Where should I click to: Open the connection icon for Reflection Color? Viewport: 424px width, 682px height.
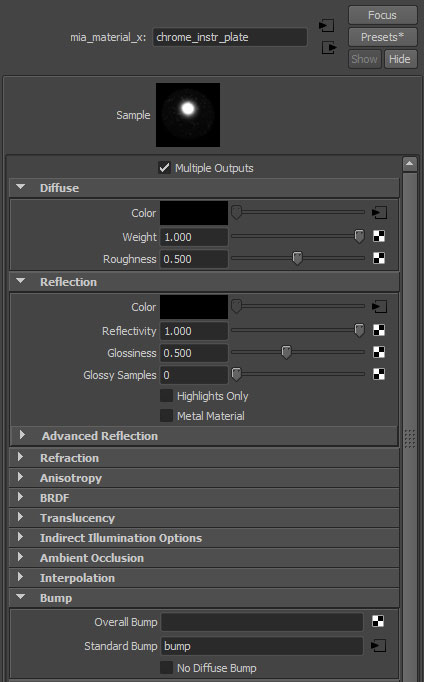tap(379, 307)
